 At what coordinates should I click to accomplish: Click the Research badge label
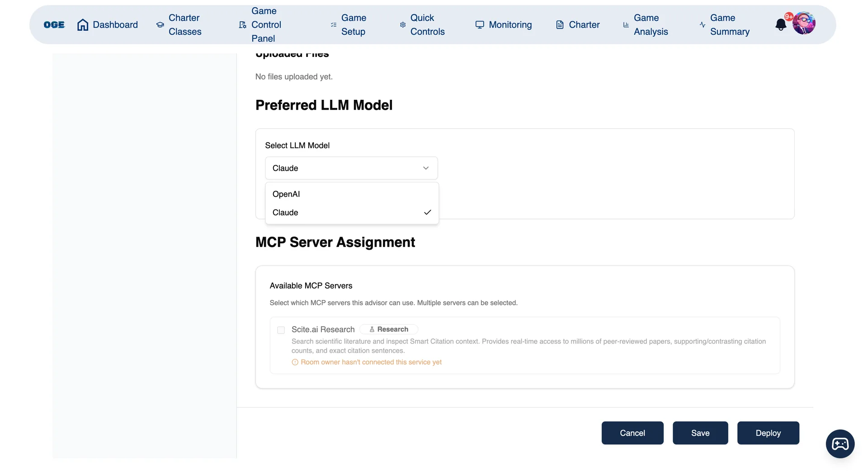[389, 330]
